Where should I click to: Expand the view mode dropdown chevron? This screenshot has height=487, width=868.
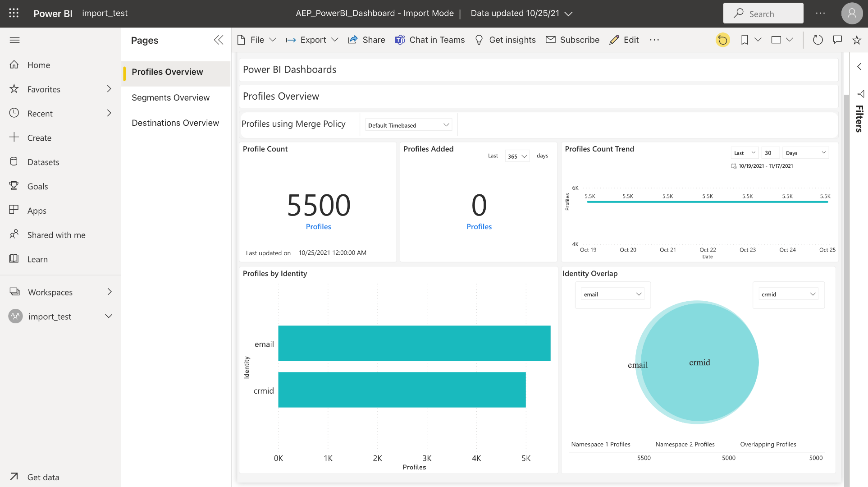(790, 40)
